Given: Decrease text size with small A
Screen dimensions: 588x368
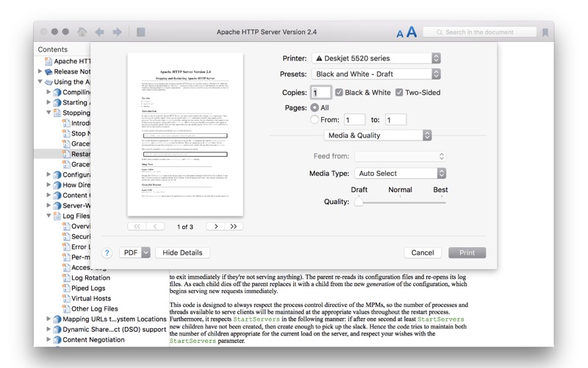Looking at the screenshot, I should (400, 34).
